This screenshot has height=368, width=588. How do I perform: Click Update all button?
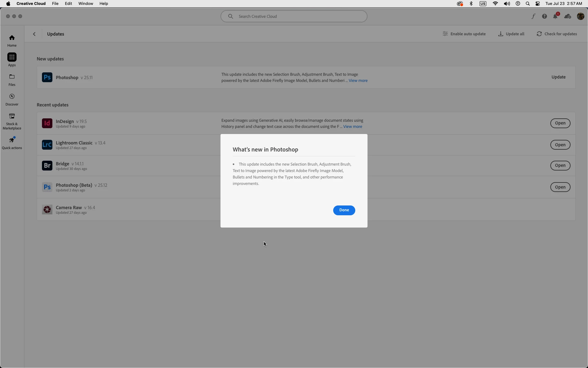click(511, 34)
